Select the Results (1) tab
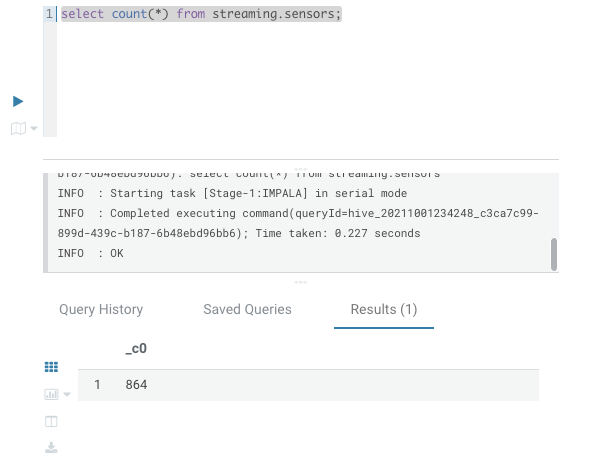The width and height of the screenshot is (607, 470). (384, 309)
